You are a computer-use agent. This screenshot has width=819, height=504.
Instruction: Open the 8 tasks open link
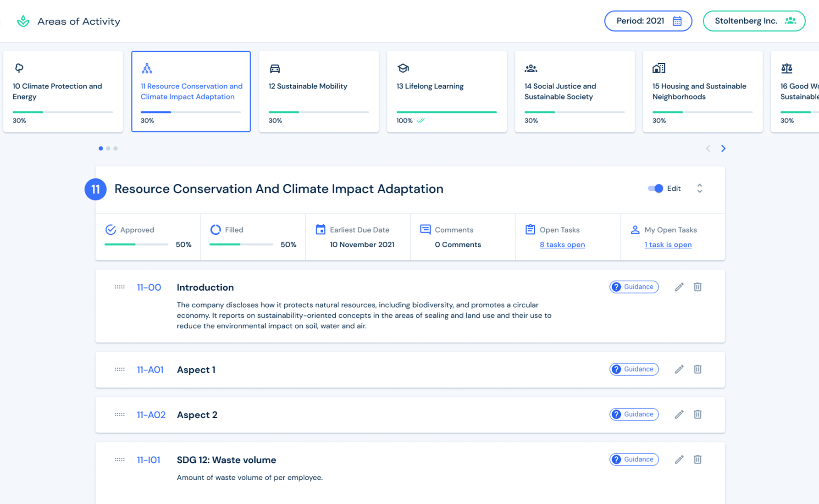(x=562, y=244)
